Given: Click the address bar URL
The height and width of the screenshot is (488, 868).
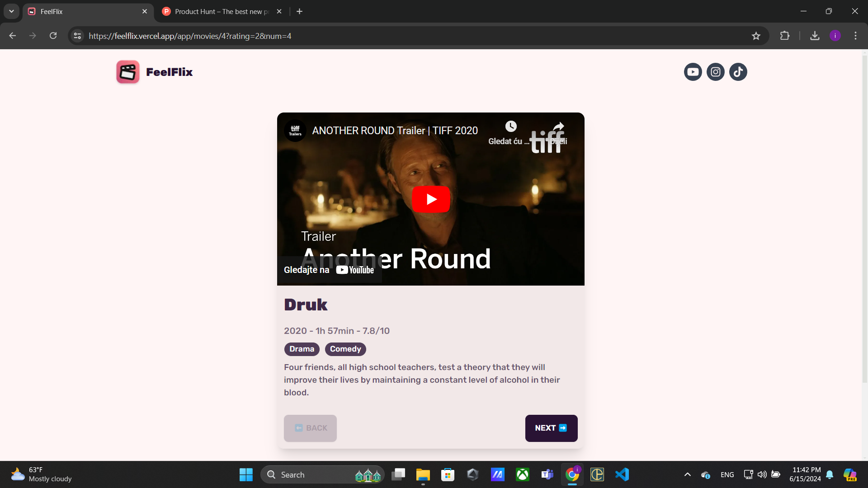Looking at the screenshot, I should tap(190, 36).
